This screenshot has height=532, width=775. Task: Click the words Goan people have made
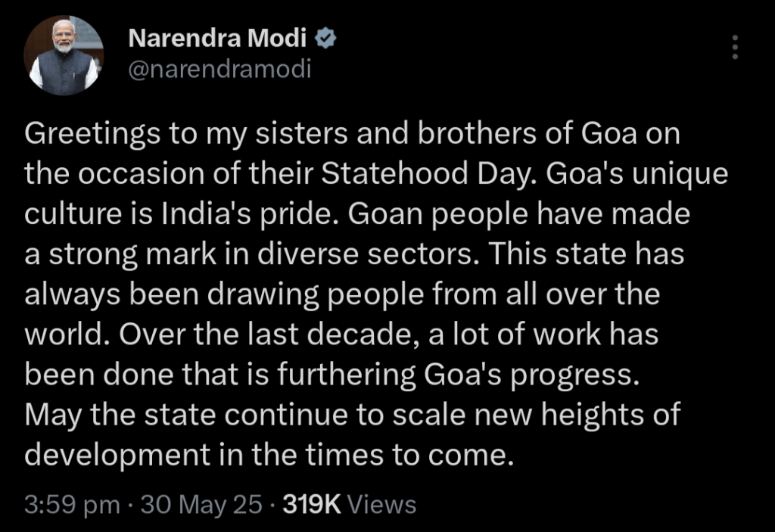click(x=519, y=214)
